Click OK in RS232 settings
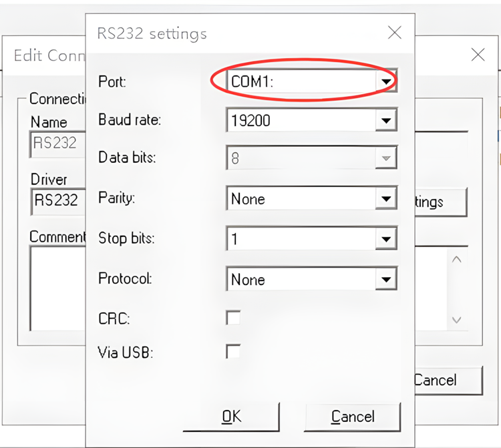Viewport: 501px width, 448px height. (x=231, y=417)
